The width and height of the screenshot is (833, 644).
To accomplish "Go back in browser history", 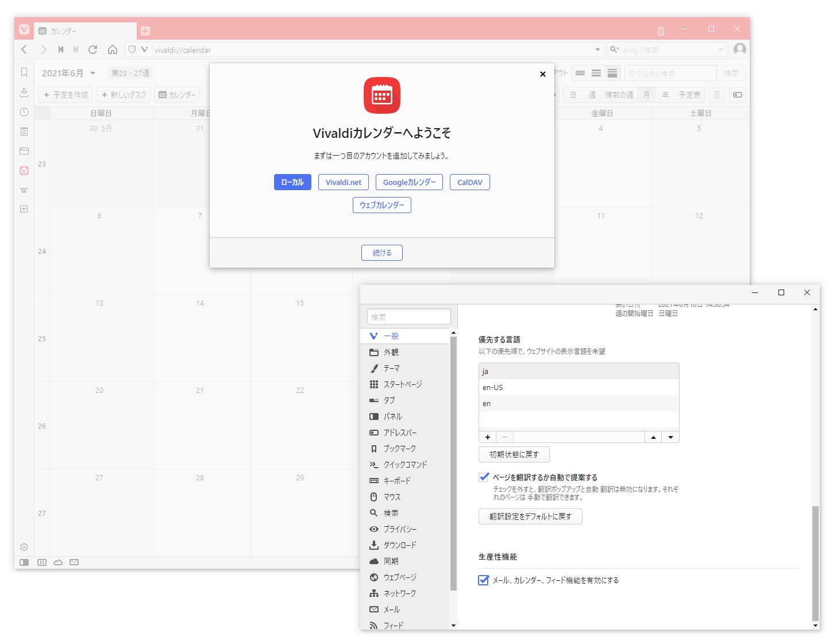I will click(24, 49).
